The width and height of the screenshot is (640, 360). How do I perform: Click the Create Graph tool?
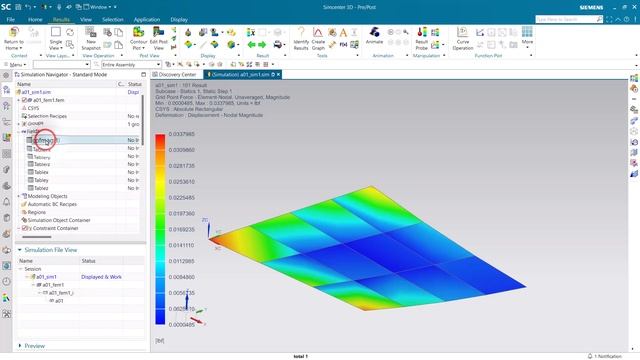click(x=318, y=39)
